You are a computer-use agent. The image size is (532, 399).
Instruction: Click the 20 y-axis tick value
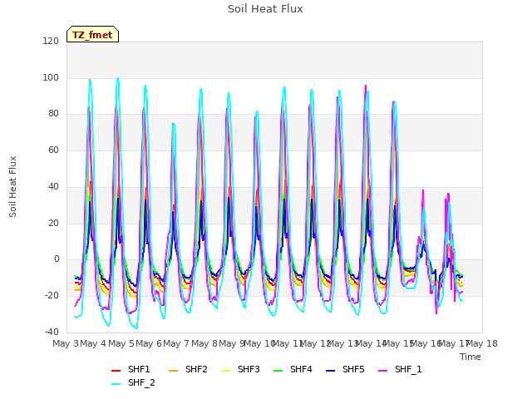53,223
